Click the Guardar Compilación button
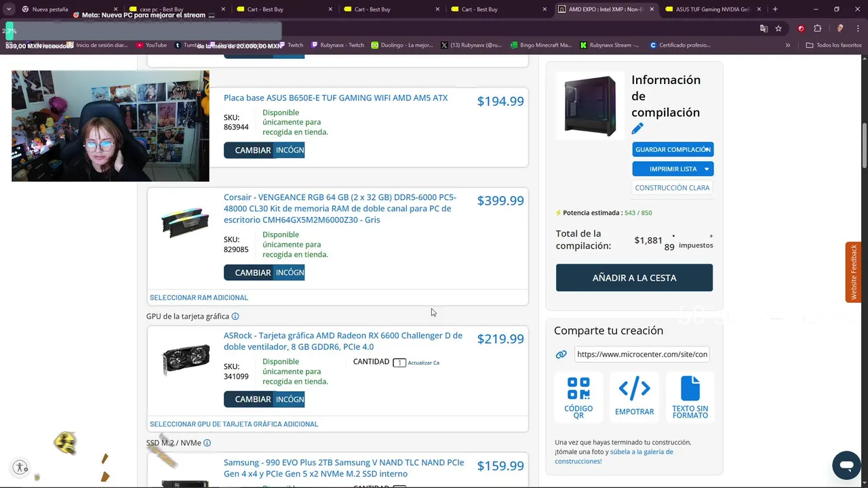 (x=673, y=150)
